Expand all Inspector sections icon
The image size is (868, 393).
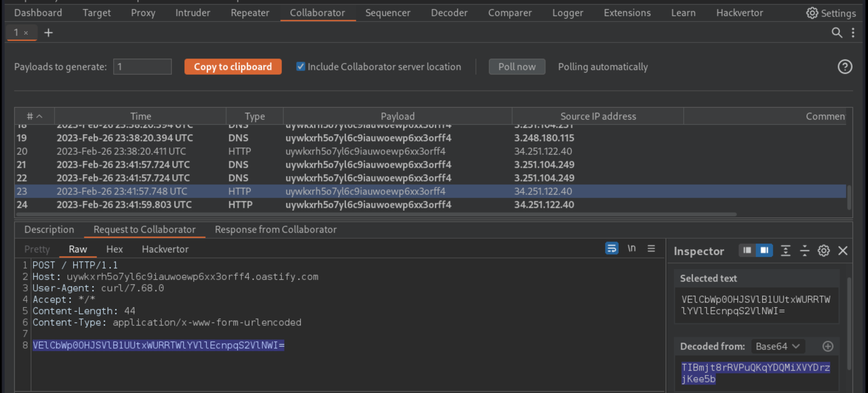click(x=786, y=250)
